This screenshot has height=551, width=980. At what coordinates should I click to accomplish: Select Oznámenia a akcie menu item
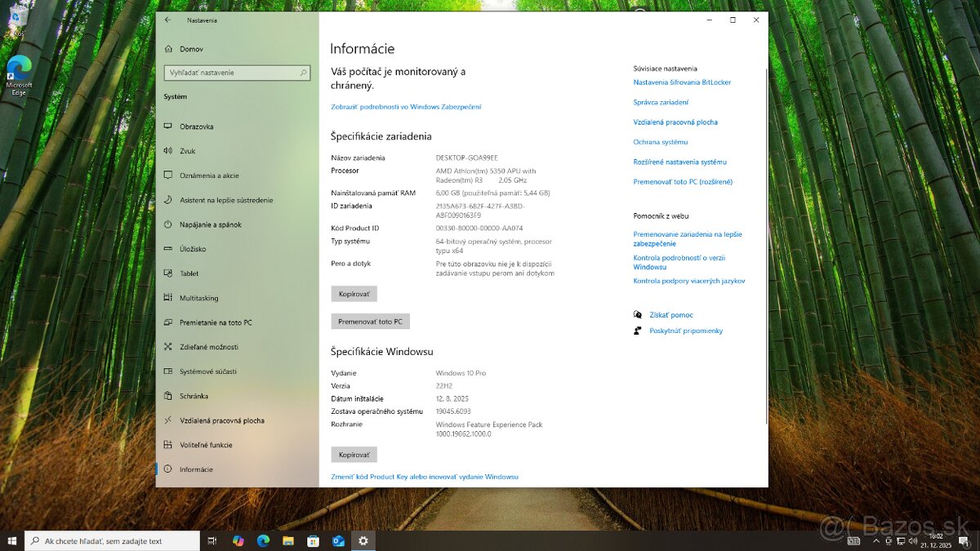[209, 176]
